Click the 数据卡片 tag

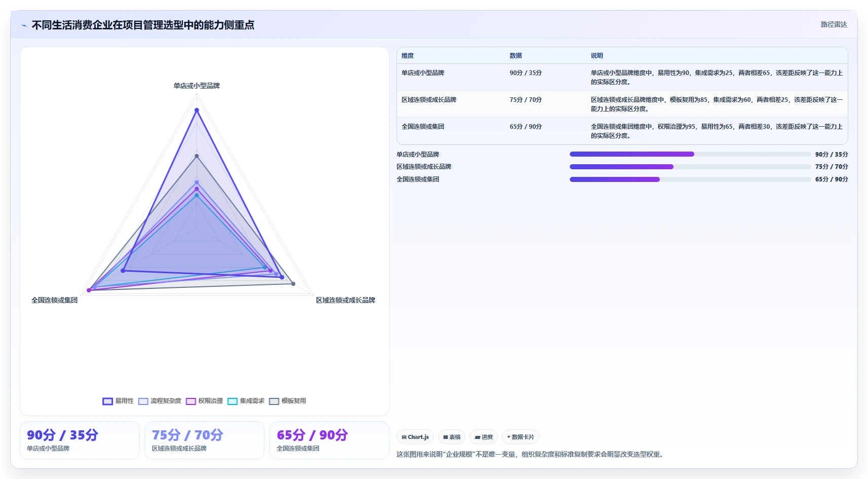520,437
